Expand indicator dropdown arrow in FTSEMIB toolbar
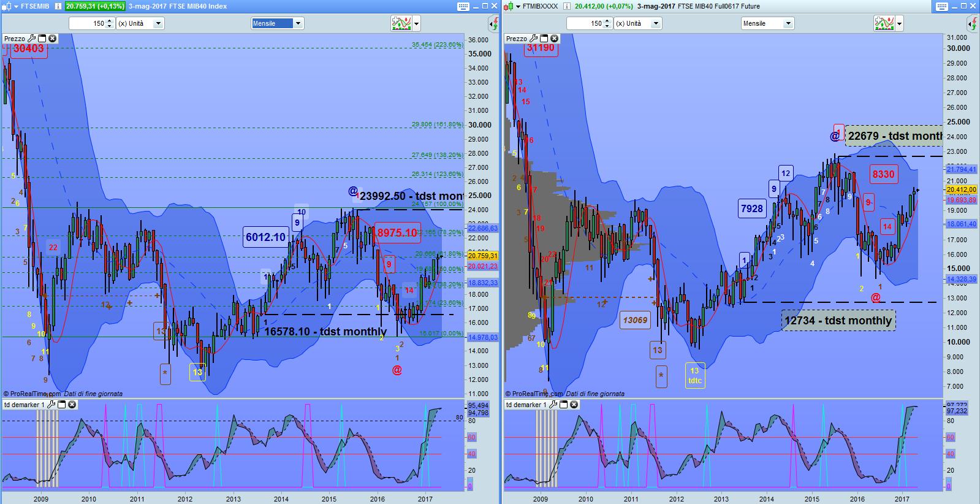The width and height of the screenshot is (980, 504). 417,24
